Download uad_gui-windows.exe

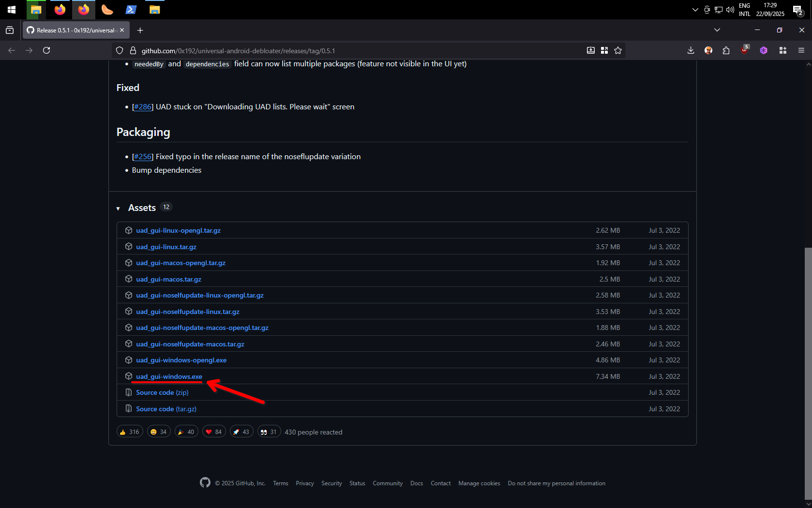pyautogui.click(x=169, y=376)
